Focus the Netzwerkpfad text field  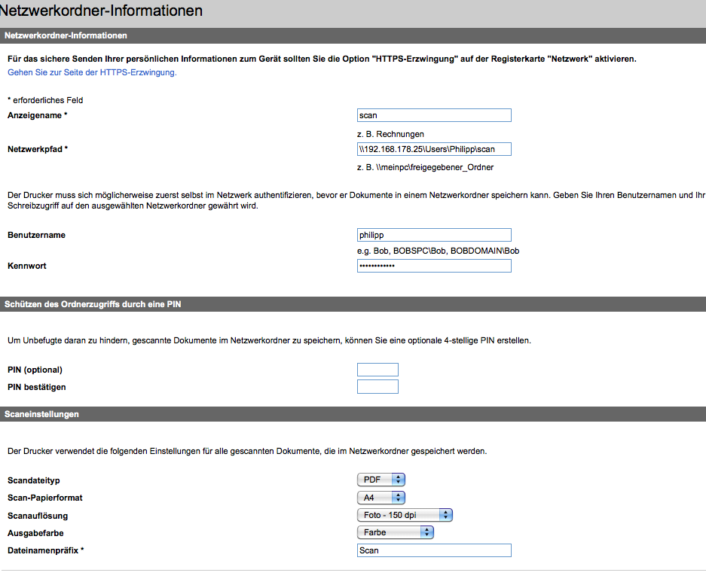pyautogui.click(x=434, y=149)
